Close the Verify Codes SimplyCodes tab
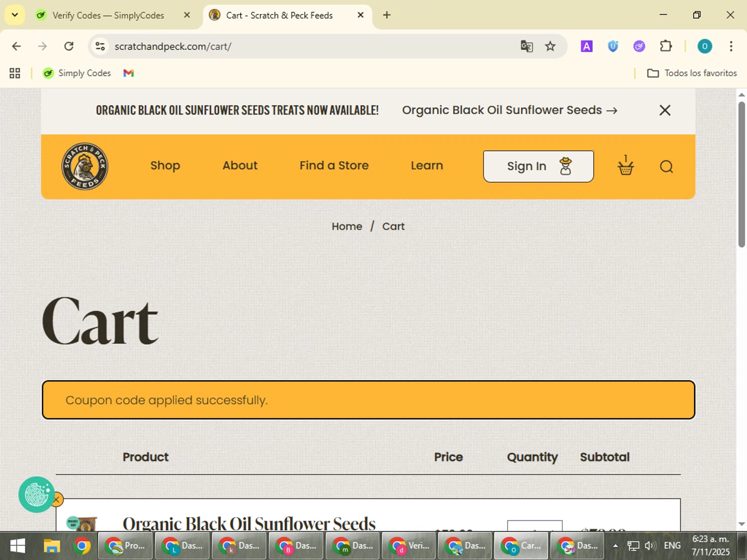 coord(187,15)
